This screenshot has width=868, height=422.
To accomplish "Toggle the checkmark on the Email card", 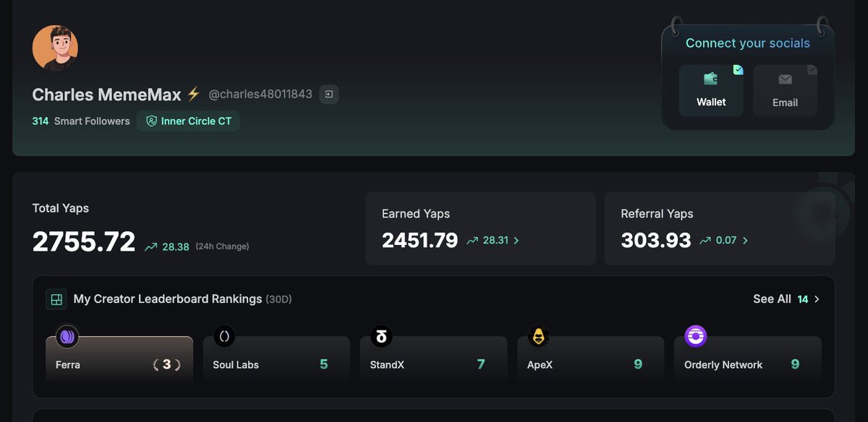I will click(x=812, y=70).
